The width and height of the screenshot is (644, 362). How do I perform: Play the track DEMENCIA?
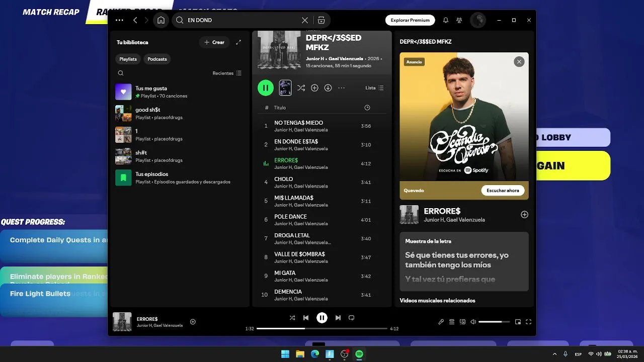point(322,295)
